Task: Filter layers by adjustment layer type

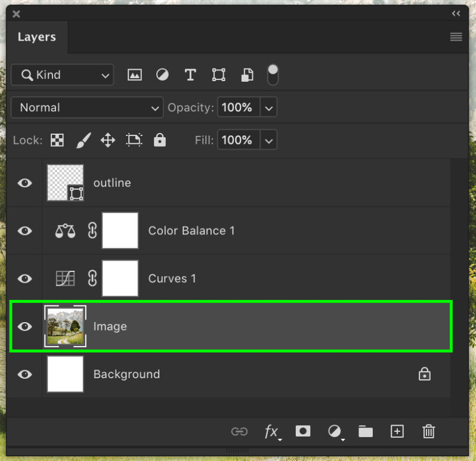Action: tap(162, 75)
